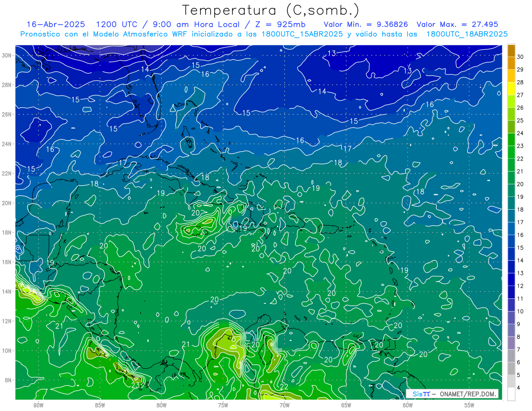Click the 30N latitude axis label
The height and width of the screenshot is (411, 532).
point(7,55)
